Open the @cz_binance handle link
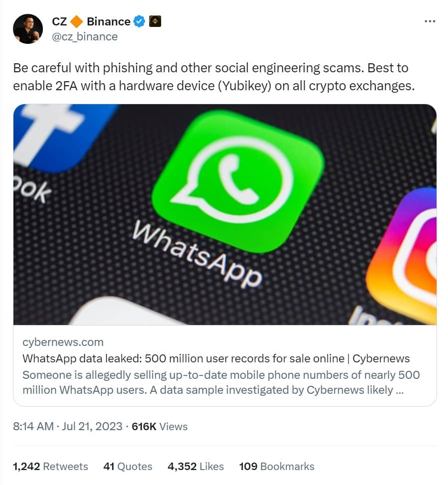This screenshot has width=448, height=485. (x=85, y=36)
